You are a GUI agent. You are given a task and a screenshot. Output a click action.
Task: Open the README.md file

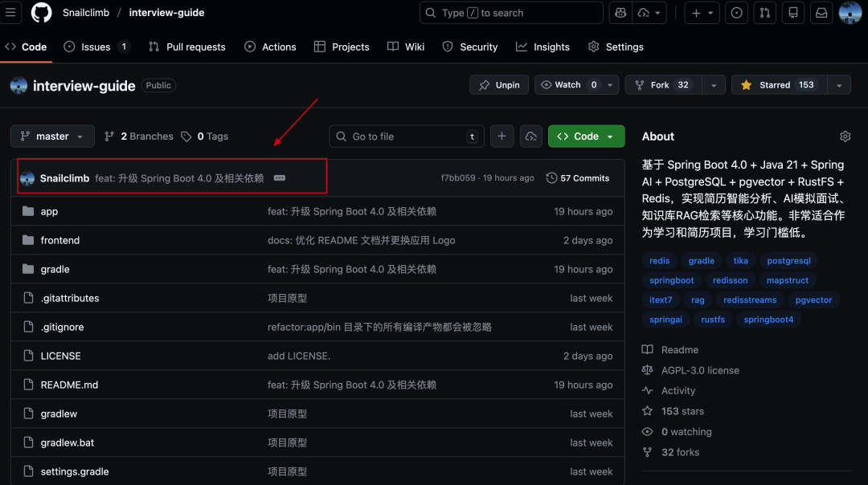[x=69, y=385]
